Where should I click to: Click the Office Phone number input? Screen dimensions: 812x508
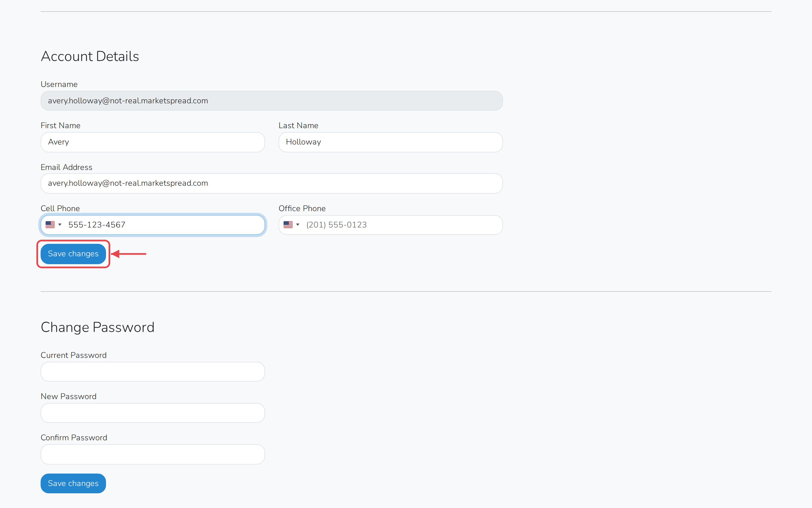pos(390,225)
